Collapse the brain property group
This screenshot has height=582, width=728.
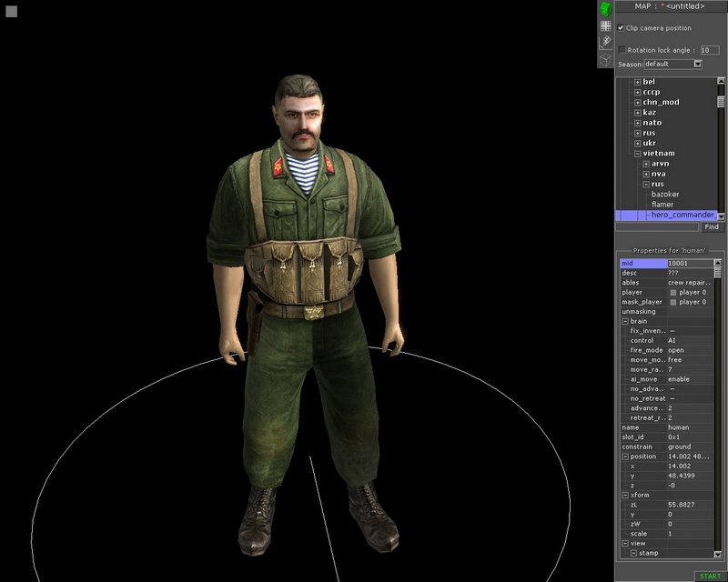[625, 321]
